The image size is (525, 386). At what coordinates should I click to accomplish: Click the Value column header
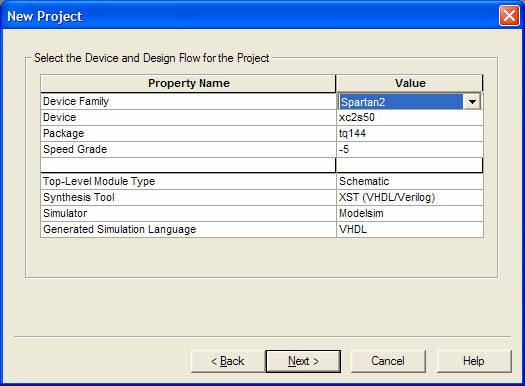[x=409, y=83]
